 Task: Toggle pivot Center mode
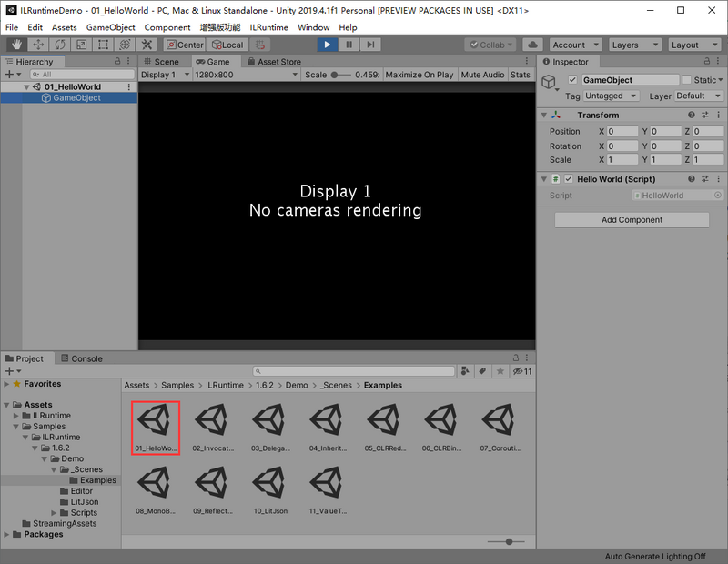[x=185, y=45]
